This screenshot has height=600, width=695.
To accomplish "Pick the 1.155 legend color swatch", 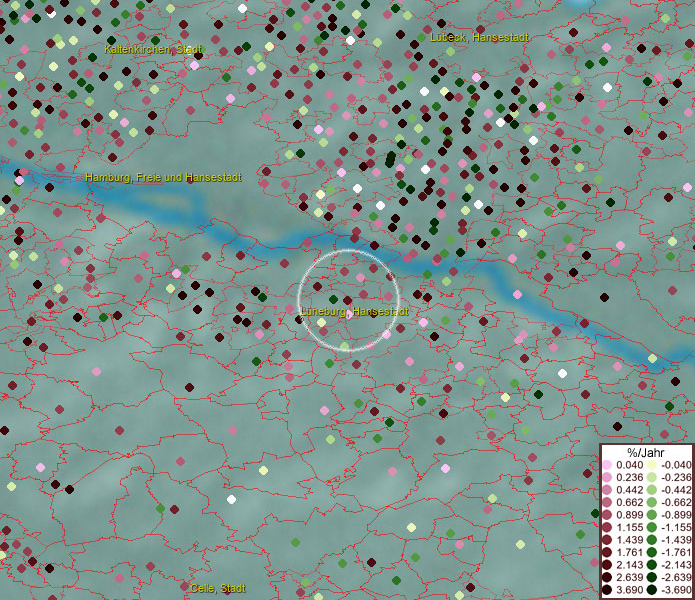I will click(x=607, y=527).
